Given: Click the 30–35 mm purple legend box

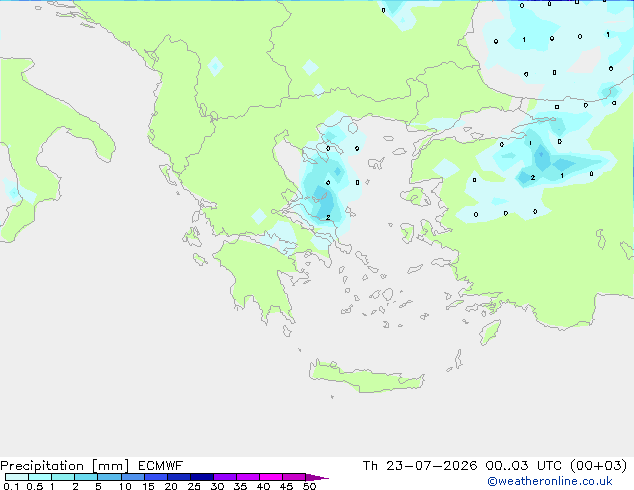Looking at the screenshot, I should point(225,477).
